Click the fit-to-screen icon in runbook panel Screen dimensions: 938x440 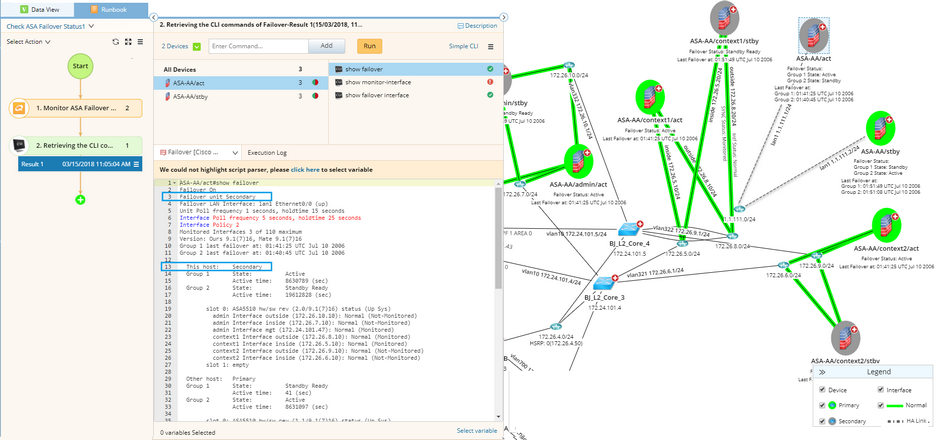pyautogui.click(x=128, y=42)
